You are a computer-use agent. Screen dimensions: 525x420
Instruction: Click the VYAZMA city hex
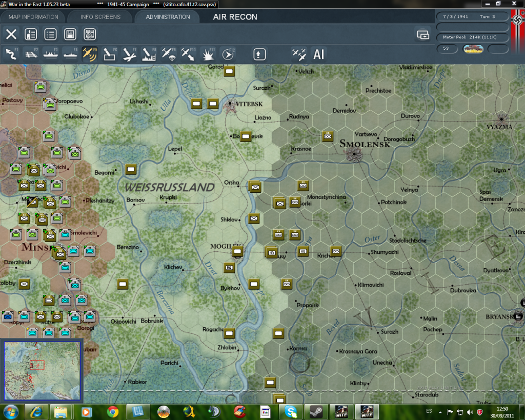(501, 119)
